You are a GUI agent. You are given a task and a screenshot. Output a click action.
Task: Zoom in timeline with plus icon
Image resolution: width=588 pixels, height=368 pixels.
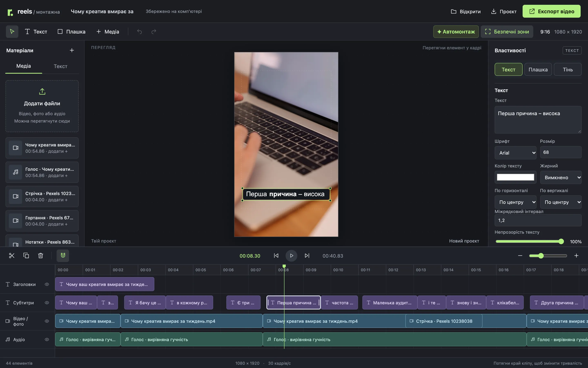pyautogui.click(x=576, y=256)
